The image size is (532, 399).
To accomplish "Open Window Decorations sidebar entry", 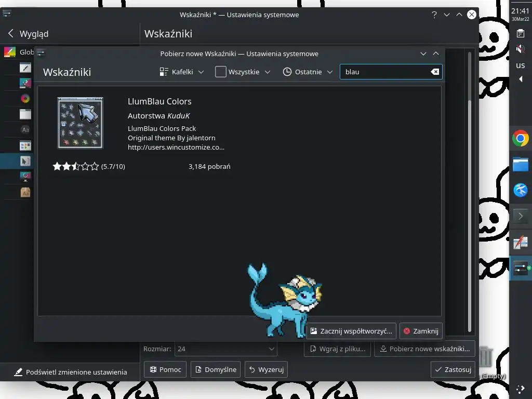I will click(25, 114).
